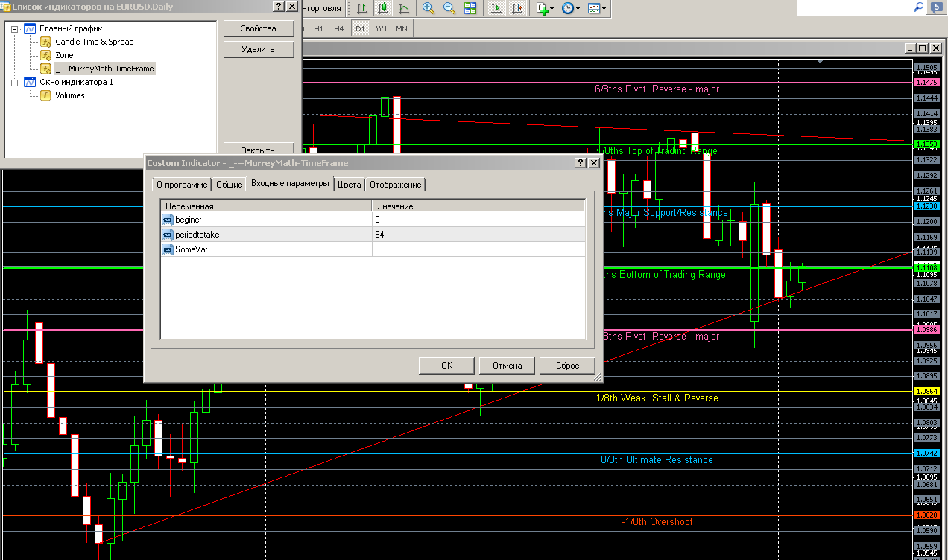Open the Цвета tab
This screenshot has width=948, height=560.
pyautogui.click(x=349, y=185)
